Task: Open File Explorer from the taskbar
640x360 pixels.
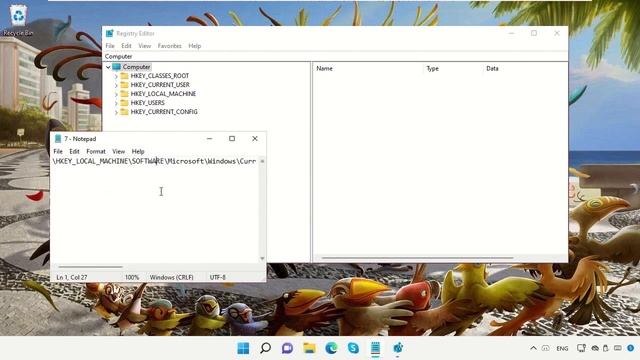Action: click(x=309, y=348)
